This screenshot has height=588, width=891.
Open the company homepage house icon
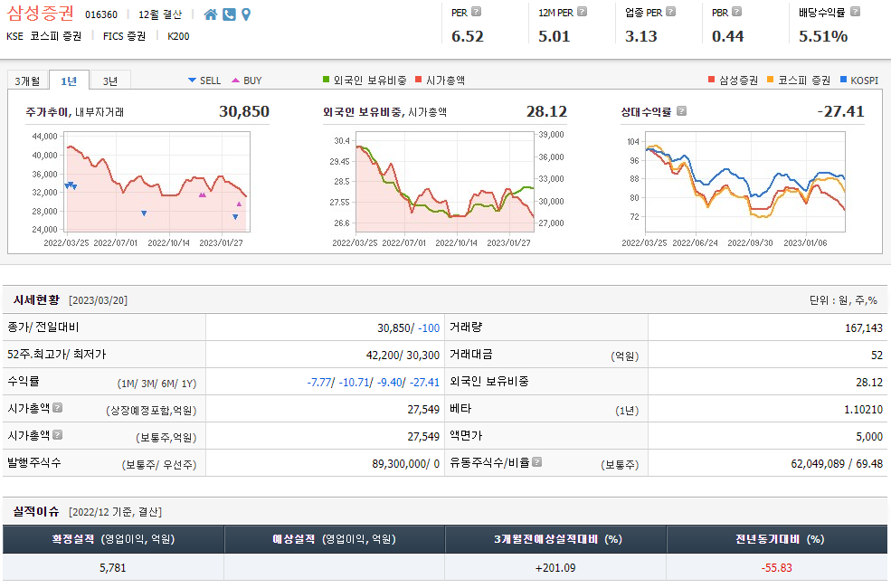pyautogui.click(x=210, y=14)
